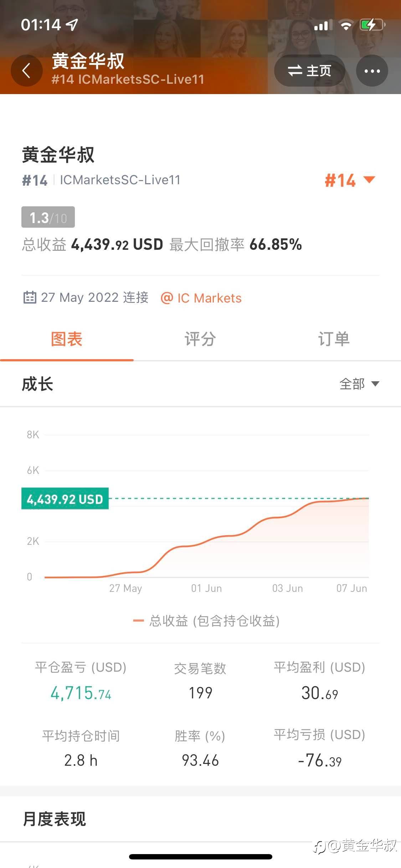Viewport: 401px width, 868px height.
Task: Tap the back arrow icon
Action: coord(26,71)
